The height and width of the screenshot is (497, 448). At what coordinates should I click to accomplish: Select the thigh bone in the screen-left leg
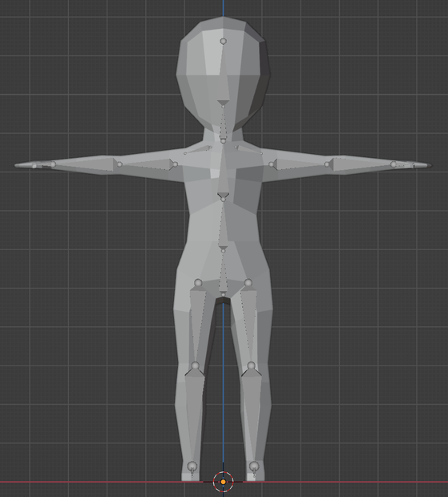(197, 323)
